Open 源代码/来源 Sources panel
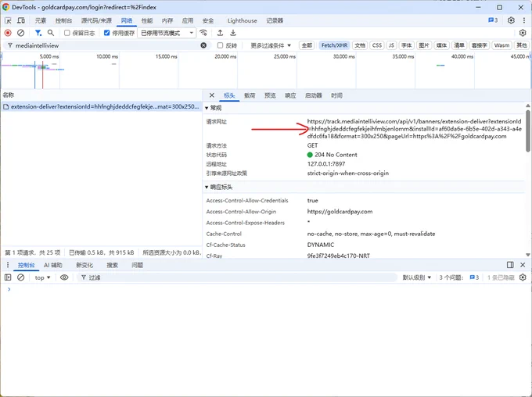Viewport: 532px width, 397px height. (96, 20)
